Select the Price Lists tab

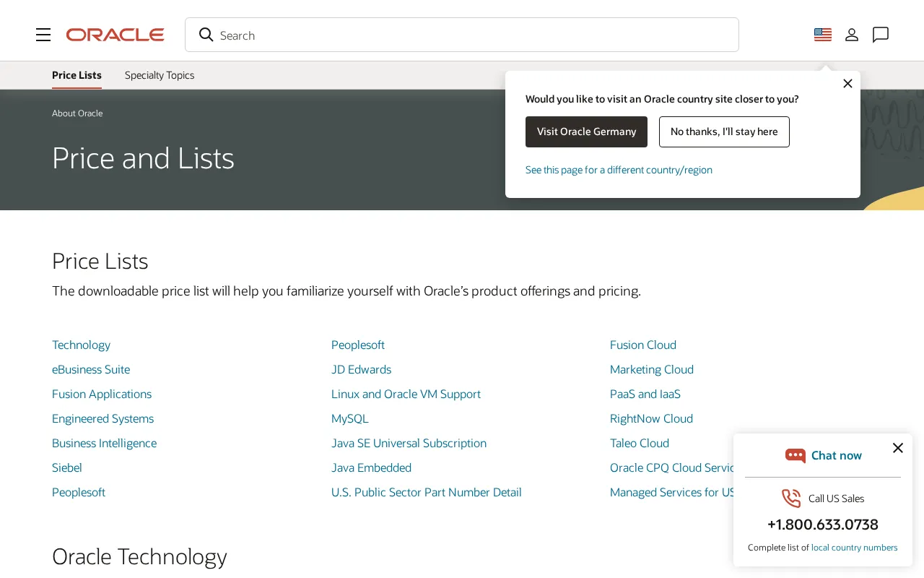point(77,75)
